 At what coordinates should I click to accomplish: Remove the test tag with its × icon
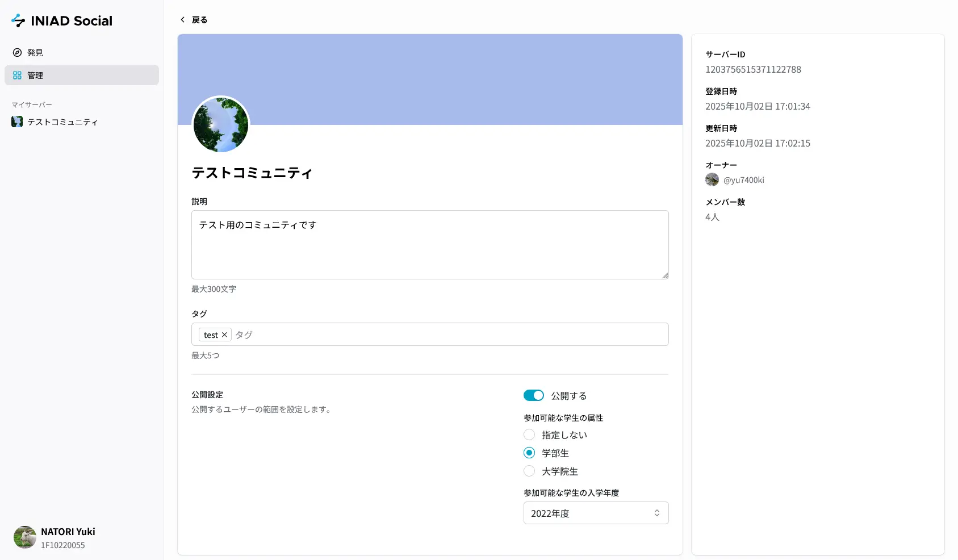click(x=225, y=335)
